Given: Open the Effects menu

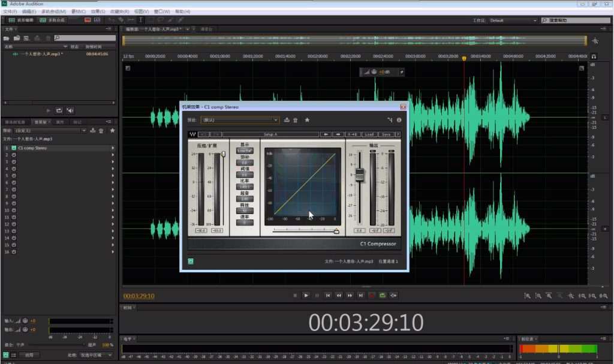Looking at the screenshot, I should tap(98, 11).
